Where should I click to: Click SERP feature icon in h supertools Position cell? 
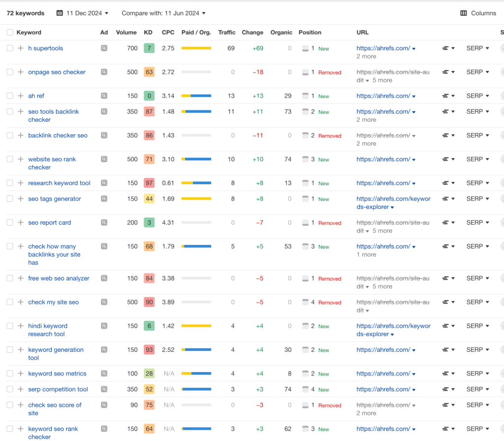click(305, 48)
